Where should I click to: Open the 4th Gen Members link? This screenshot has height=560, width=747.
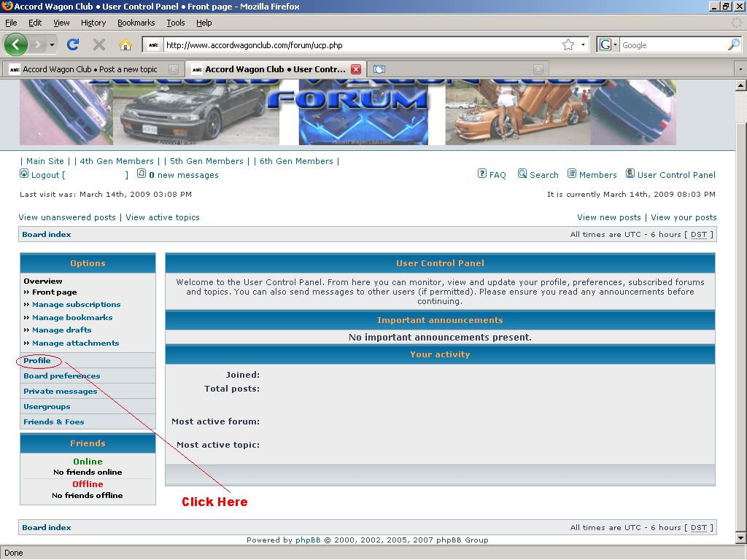[x=117, y=161]
